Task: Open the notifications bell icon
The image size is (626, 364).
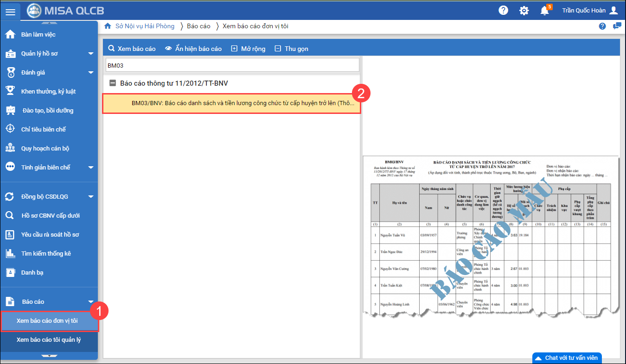Action: coord(545,11)
